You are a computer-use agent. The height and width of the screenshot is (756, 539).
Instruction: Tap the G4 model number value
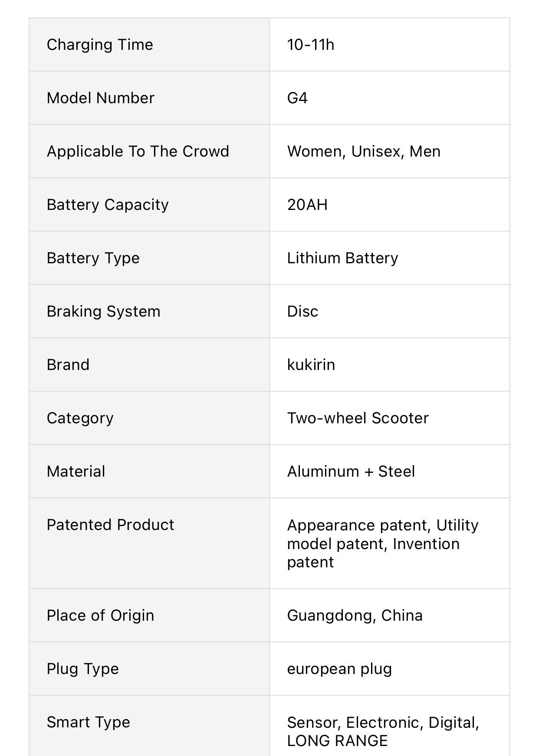[x=297, y=98]
